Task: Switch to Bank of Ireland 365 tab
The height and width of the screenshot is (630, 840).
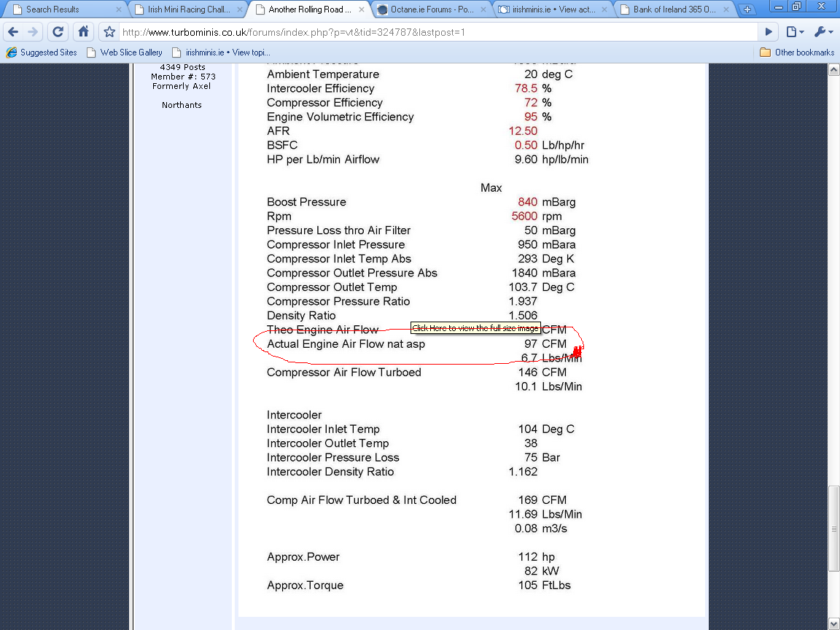Action: (x=674, y=9)
